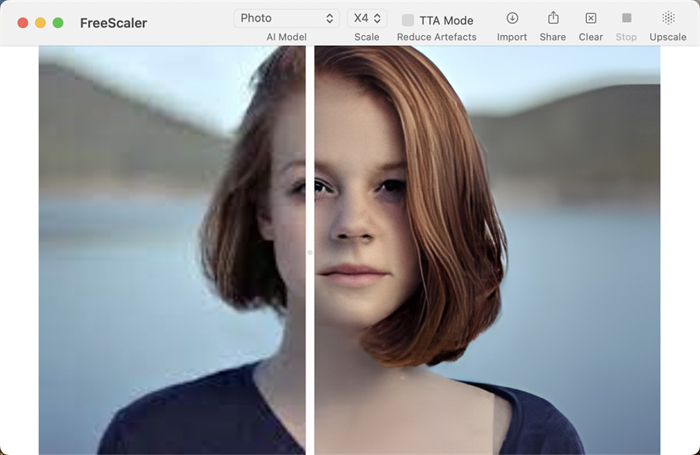Image resolution: width=700 pixels, height=455 pixels.
Task: Enable the TTA Mode checkbox
Action: click(x=408, y=20)
